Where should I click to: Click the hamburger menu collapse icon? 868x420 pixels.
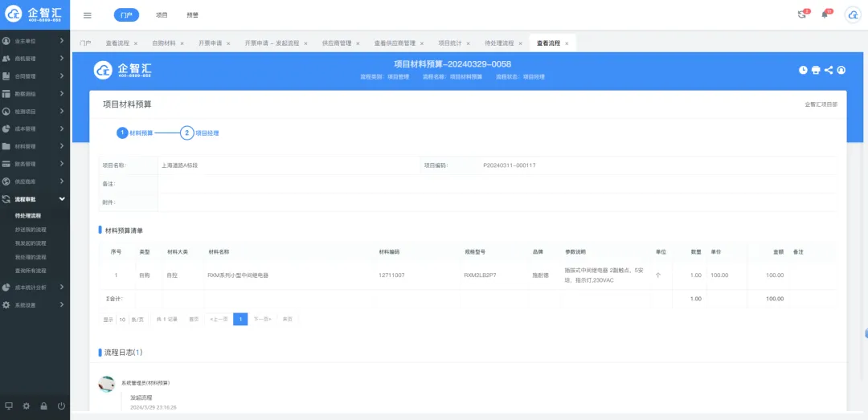pyautogui.click(x=88, y=15)
